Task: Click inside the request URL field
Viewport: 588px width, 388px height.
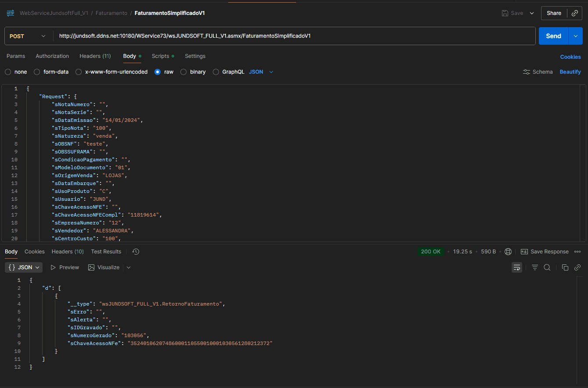Action: click(x=294, y=36)
